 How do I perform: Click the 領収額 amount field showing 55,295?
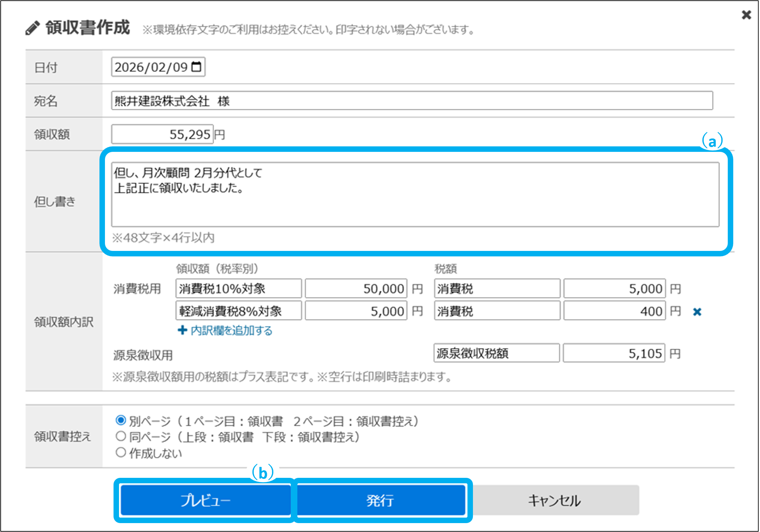[x=162, y=134]
